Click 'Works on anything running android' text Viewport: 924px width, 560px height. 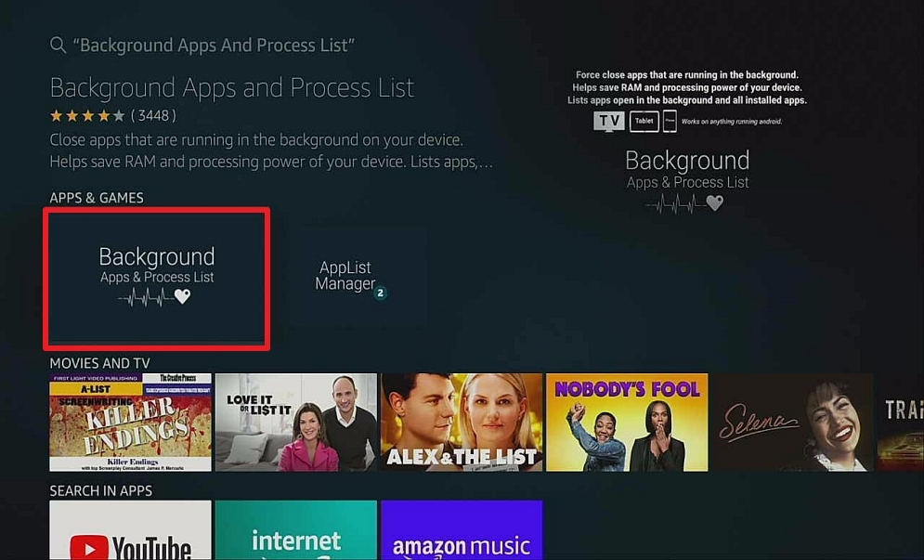pyautogui.click(x=731, y=122)
